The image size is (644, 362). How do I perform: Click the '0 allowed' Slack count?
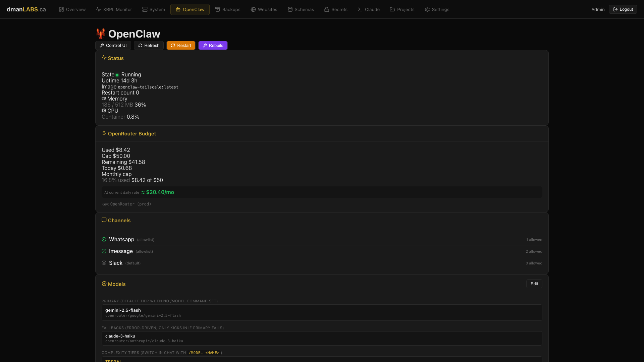534,263
